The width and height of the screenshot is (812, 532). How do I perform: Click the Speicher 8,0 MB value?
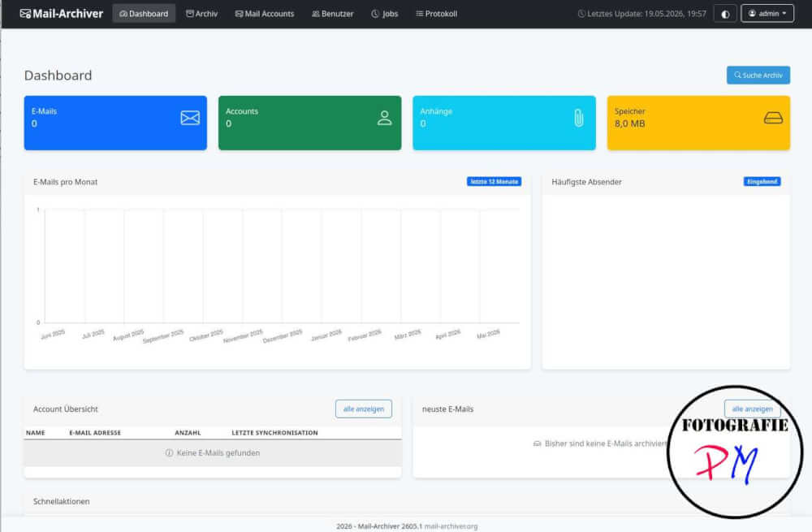(630, 123)
